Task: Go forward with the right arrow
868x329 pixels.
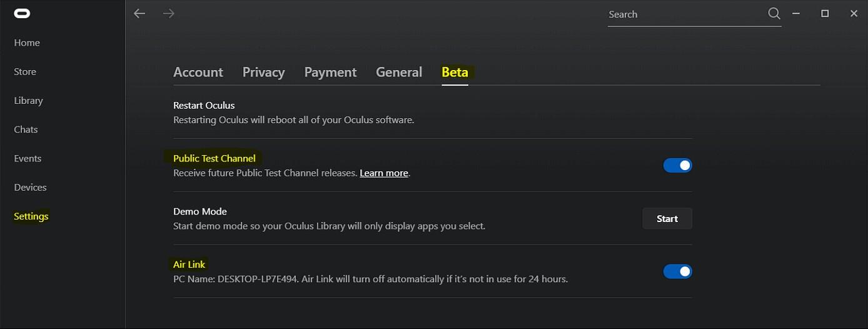Action: point(168,13)
